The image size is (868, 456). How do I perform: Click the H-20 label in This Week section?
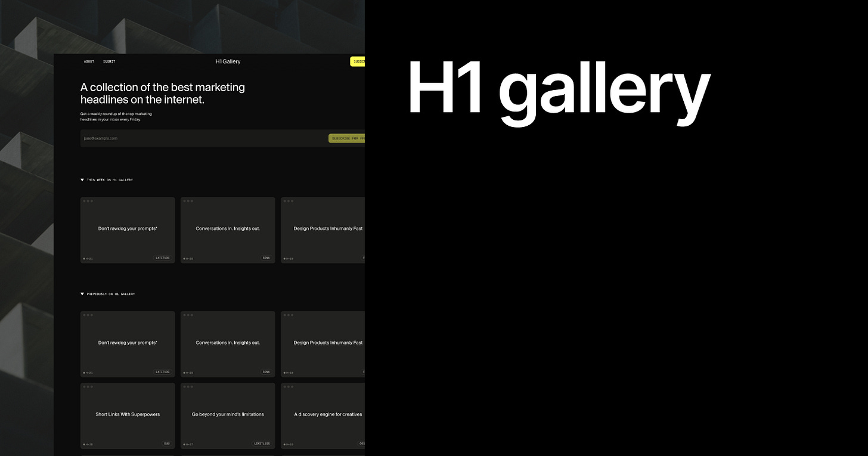(x=188, y=259)
